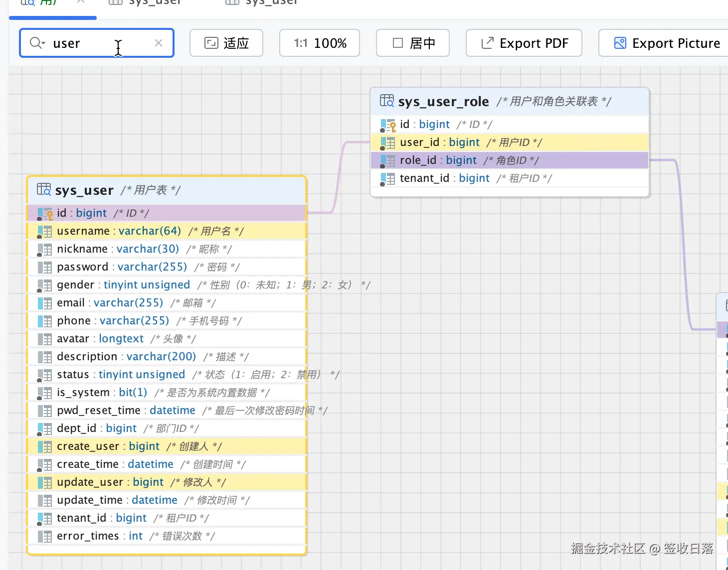The height and width of the screenshot is (570, 728).
Task: Click the column icon beside role_id
Action: point(388,161)
